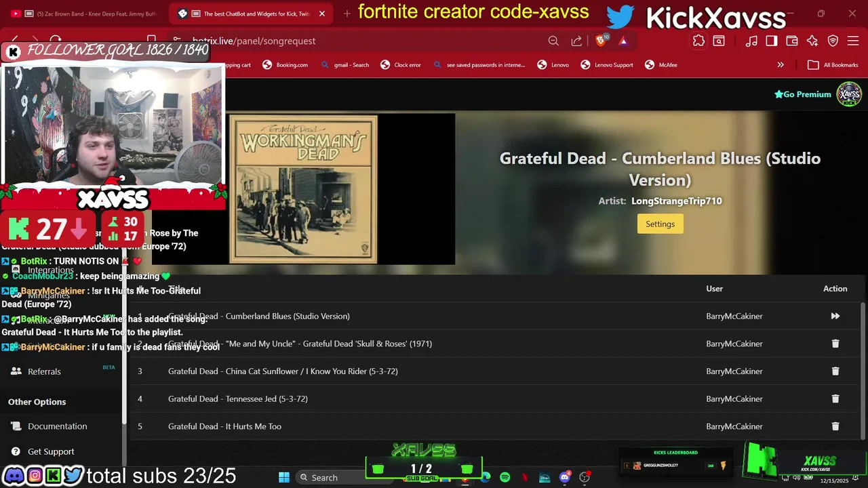Click the song queue vertical scrollbar
This screenshot has height=488, width=868.
coord(863,369)
